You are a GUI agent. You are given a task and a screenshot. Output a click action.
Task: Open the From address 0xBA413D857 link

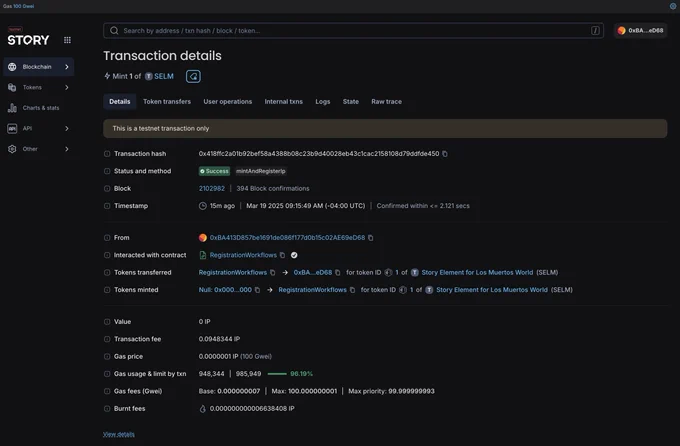tap(287, 238)
